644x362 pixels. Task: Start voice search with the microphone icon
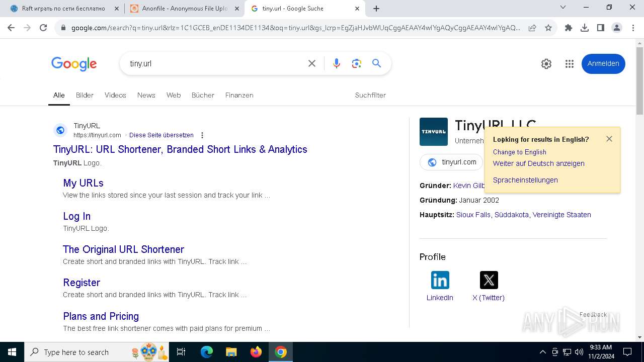[337, 63]
